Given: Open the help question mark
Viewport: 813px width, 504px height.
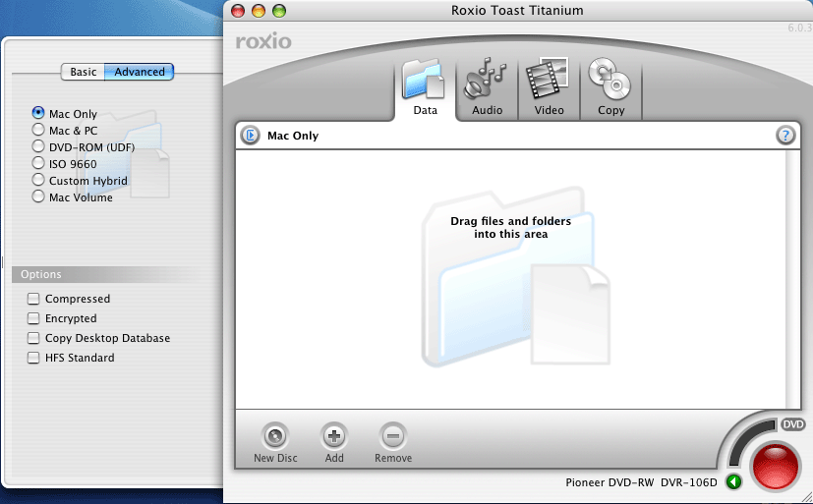Looking at the screenshot, I should click(785, 136).
